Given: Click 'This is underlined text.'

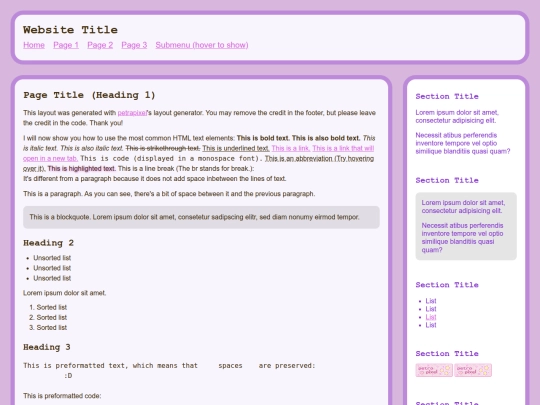Looking at the screenshot, I should [236, 148].
